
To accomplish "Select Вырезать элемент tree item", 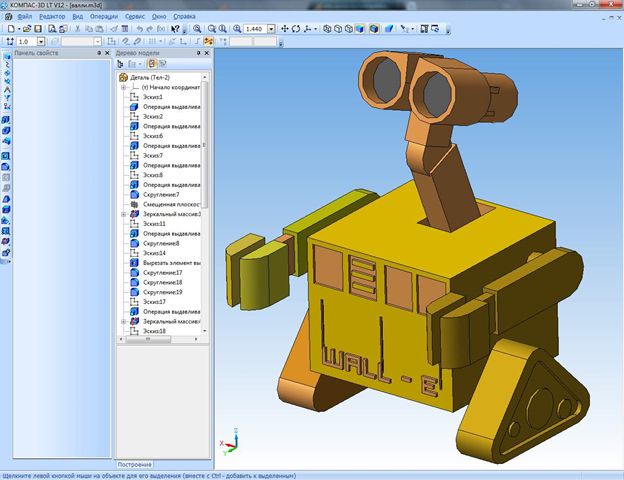I will (172, 263).
